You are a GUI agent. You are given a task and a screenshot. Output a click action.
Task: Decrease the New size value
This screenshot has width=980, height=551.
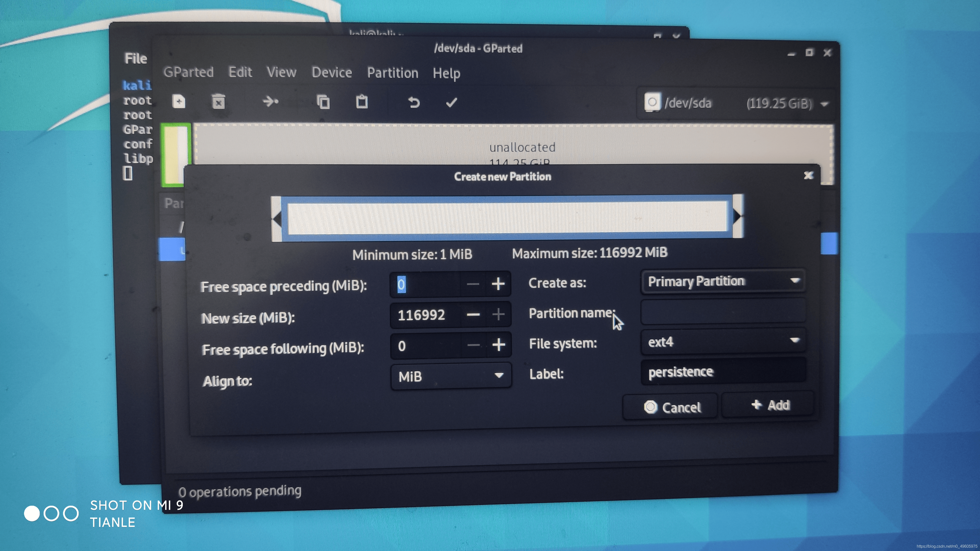coord(473,314)
